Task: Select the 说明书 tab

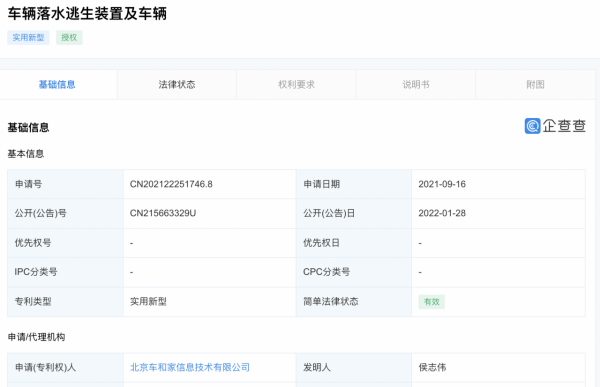Action: [x=416, y=85]
